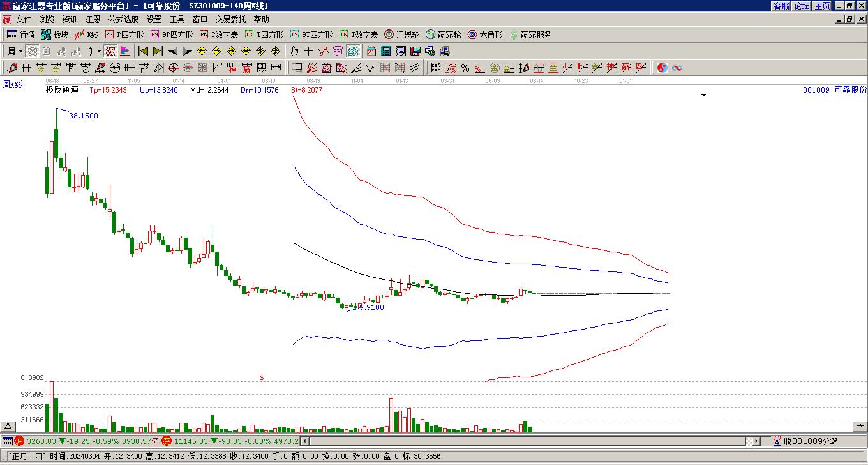
Task: Toggle the red 权 adjustment button
Action: click(110, 51)
